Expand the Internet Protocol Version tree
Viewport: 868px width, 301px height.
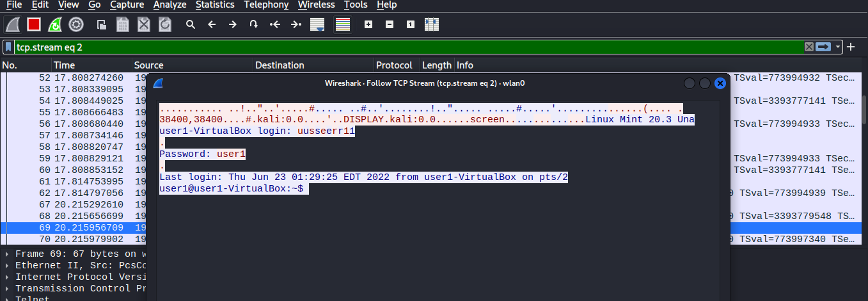(x=8, y=277)
